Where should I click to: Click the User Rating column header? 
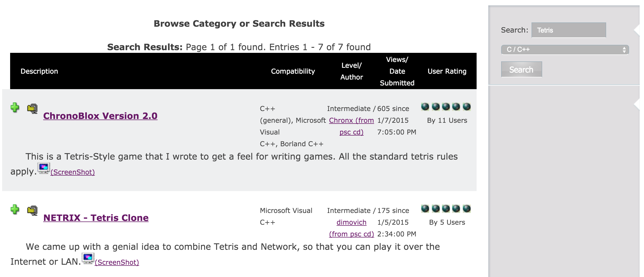click(447, 71)
